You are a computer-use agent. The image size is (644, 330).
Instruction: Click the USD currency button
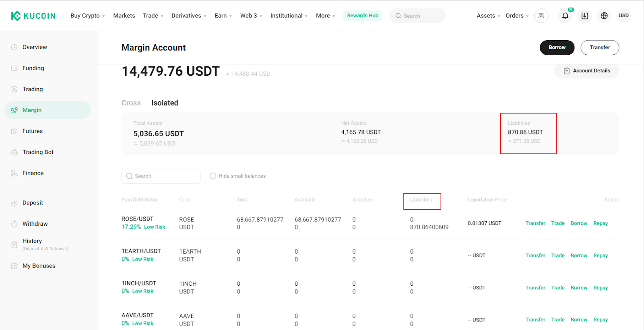[x=623, y=16]
